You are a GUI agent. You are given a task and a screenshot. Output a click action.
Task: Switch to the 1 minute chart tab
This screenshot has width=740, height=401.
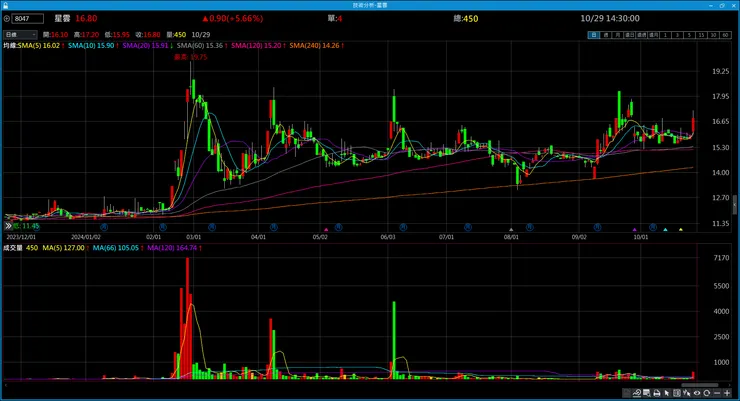(665, 35)
